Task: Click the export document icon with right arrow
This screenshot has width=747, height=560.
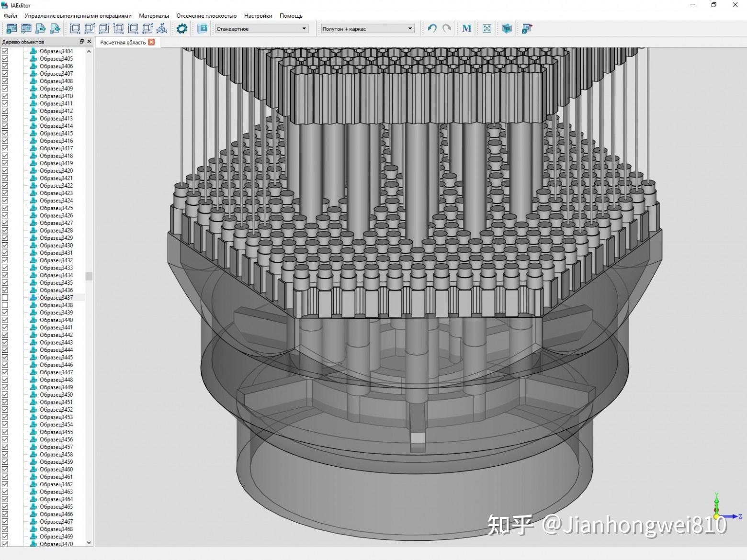Action: click(x=41, y=28)
